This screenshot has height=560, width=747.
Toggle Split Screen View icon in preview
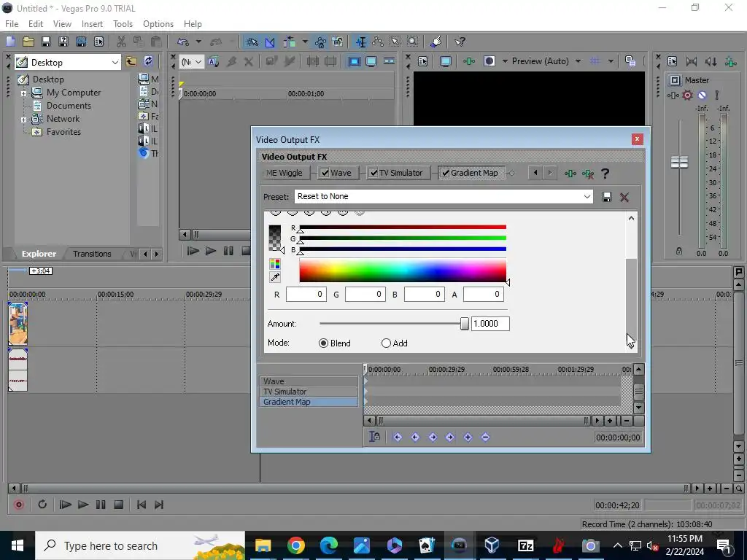point(489,61)
